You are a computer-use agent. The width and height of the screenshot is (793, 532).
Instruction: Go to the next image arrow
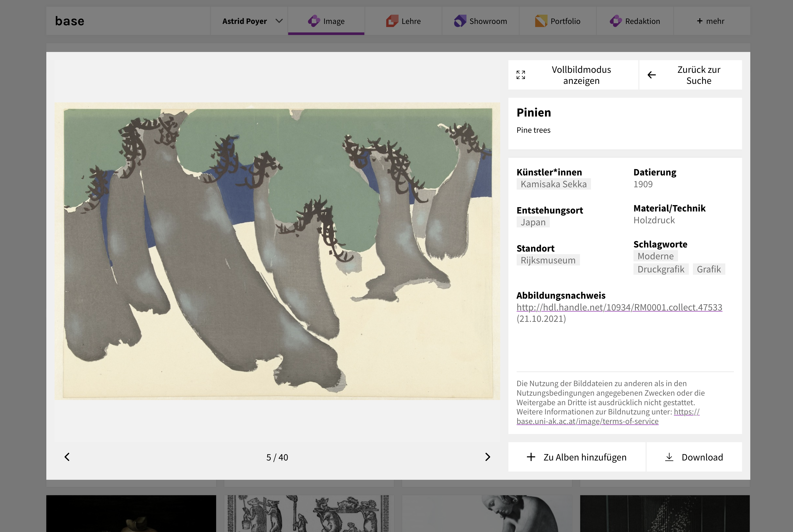coord(488,457)
